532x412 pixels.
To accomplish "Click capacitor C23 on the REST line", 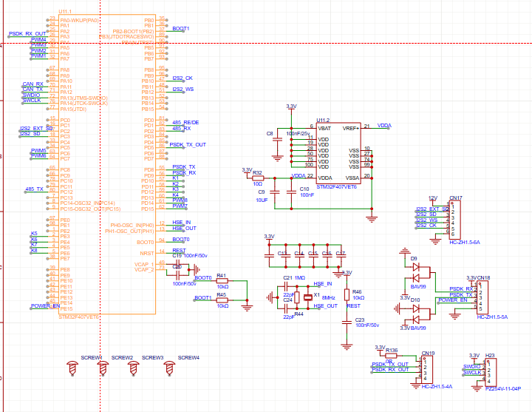I will pos(347,322).
